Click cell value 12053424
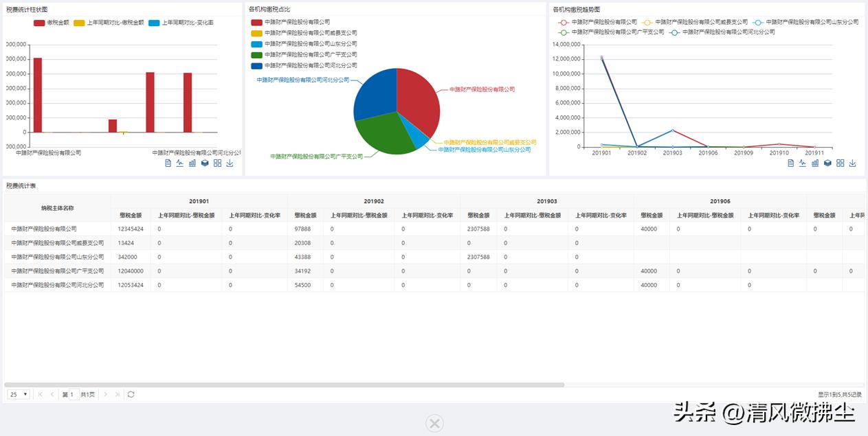This screenshot has height=436, width=868. [131, 284]
